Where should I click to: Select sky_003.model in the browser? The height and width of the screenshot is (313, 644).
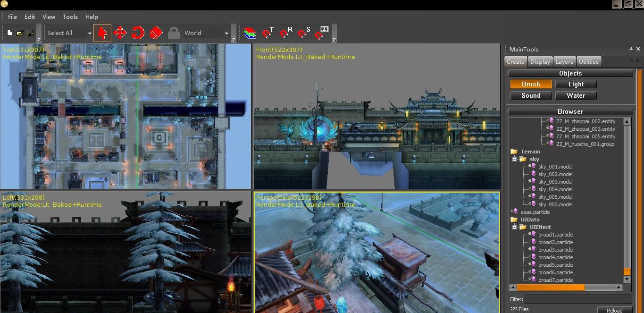555,182
